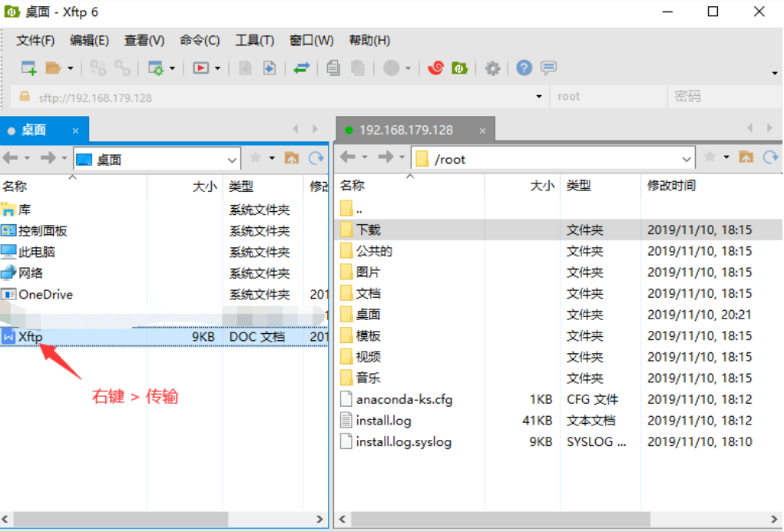This screenshot has height=532, width=784.
Task: Refresh the remote /root panel
Action: click(x=770, y=157)
